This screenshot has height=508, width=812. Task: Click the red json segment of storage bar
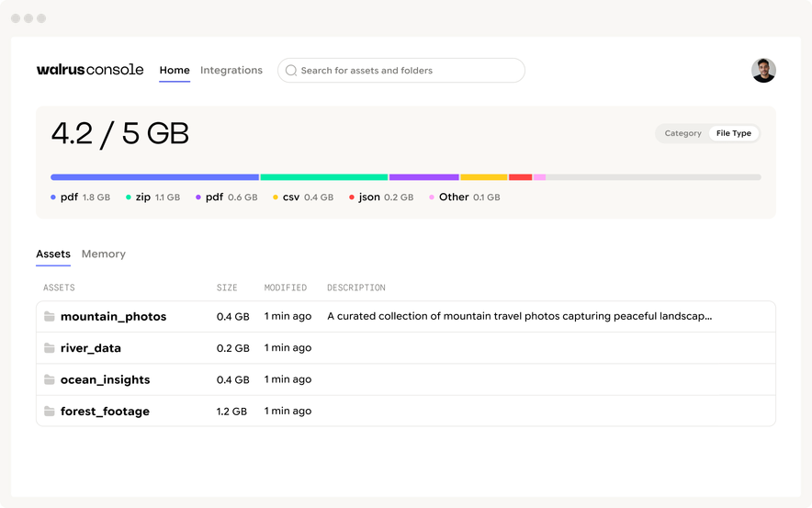click(521, 177)
